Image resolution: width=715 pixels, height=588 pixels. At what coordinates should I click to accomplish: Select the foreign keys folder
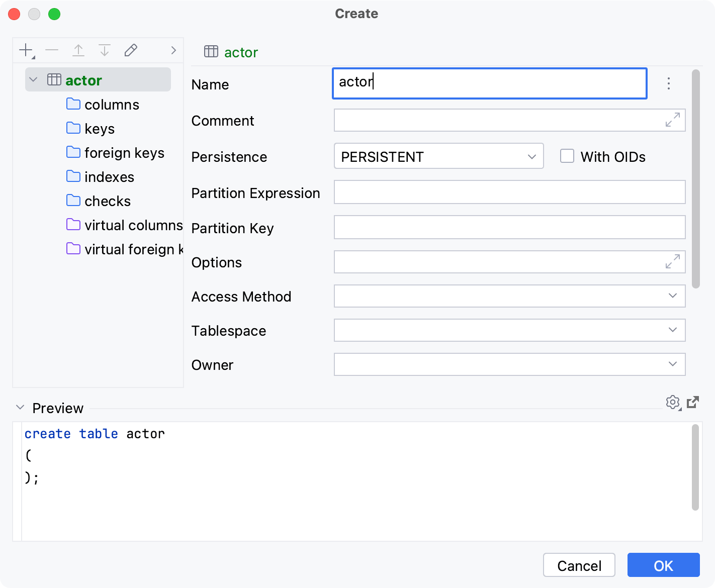[x=124, y=153]
